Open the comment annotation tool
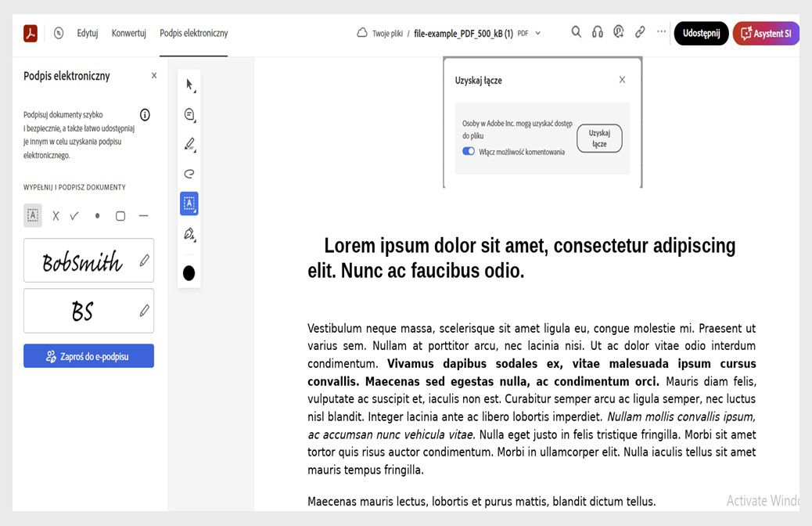The image size is (812, 526). 189,113
